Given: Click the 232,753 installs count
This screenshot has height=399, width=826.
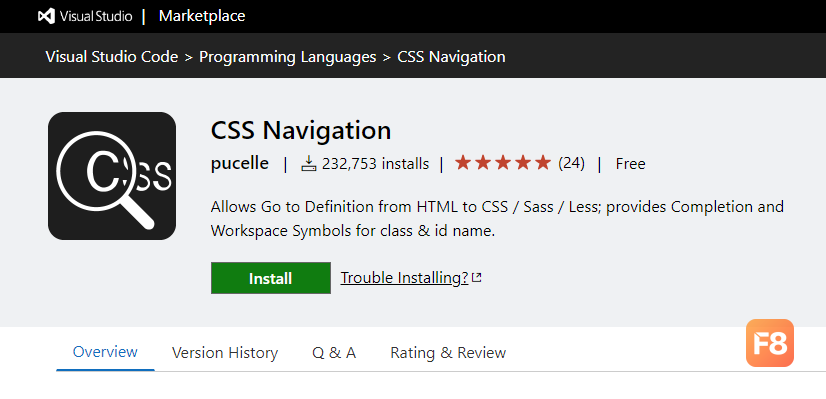Looking at the screenshot, I should click(x=376, y=164).
